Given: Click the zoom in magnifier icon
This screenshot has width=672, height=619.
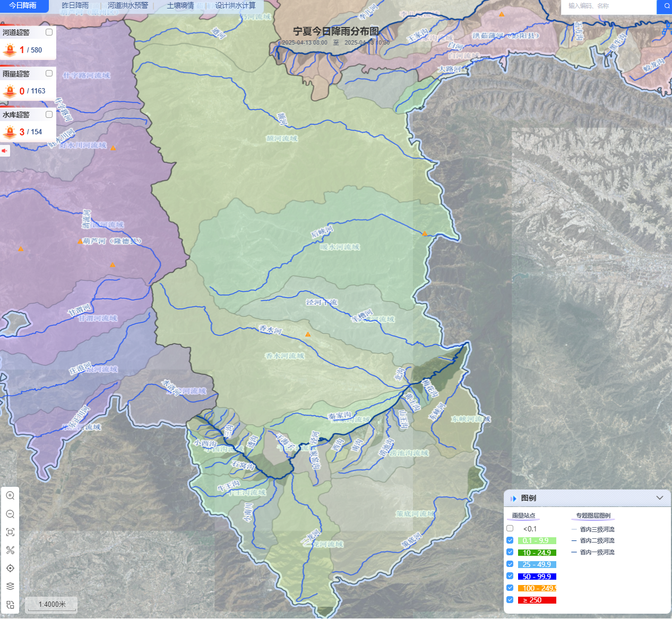Looking at the screenshot, I should click(x=10, y=496).
